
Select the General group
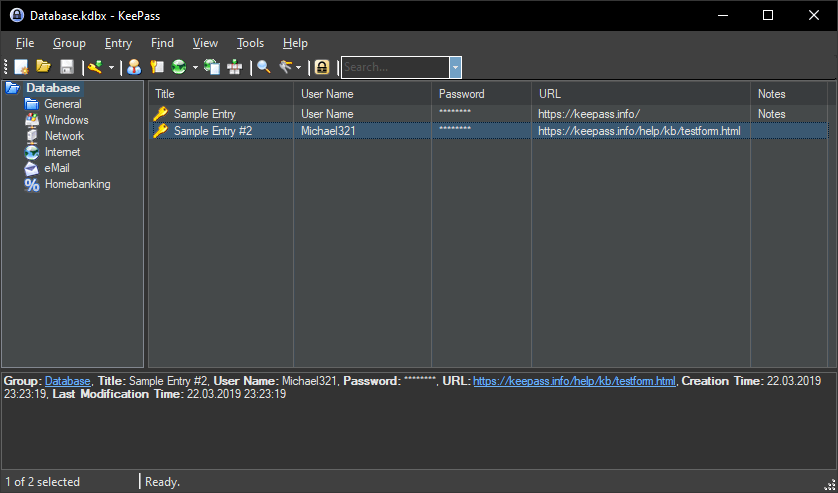63,104
